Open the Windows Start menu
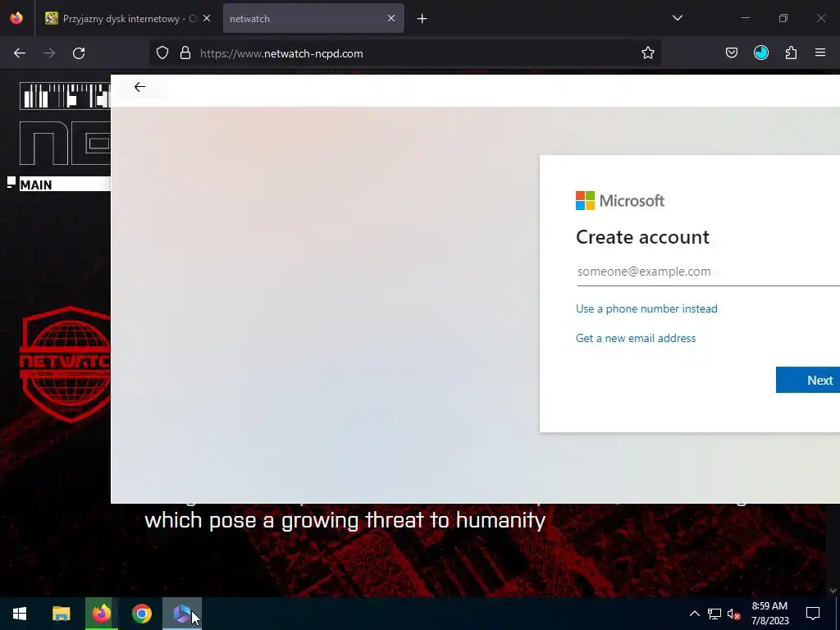840x630 pixels. pyautogui.click(x=20, y=614)
